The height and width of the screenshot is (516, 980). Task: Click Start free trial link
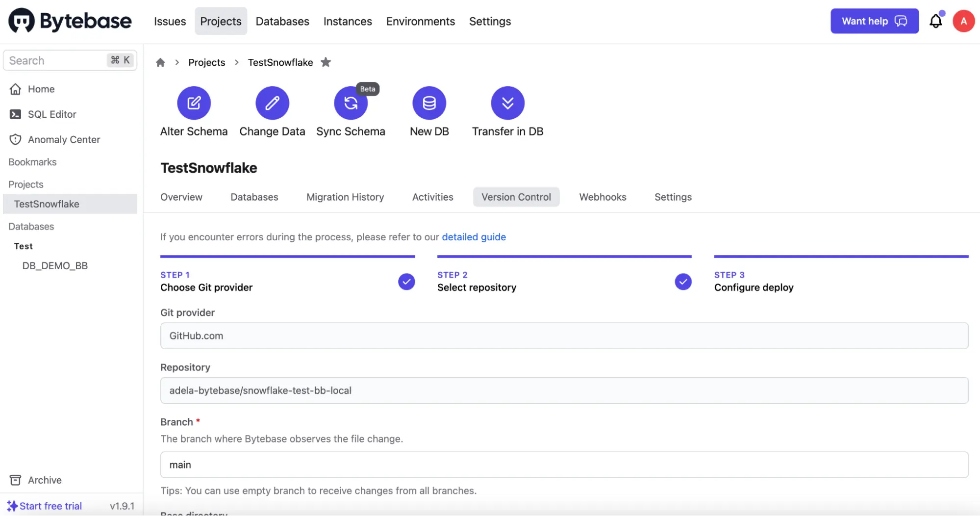click(50, 506)
